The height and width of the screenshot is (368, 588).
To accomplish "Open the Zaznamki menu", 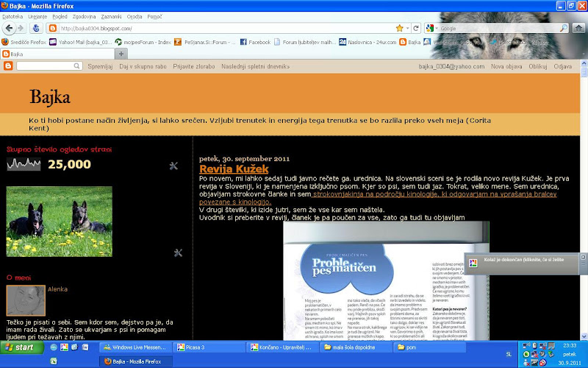I will 111,16.
